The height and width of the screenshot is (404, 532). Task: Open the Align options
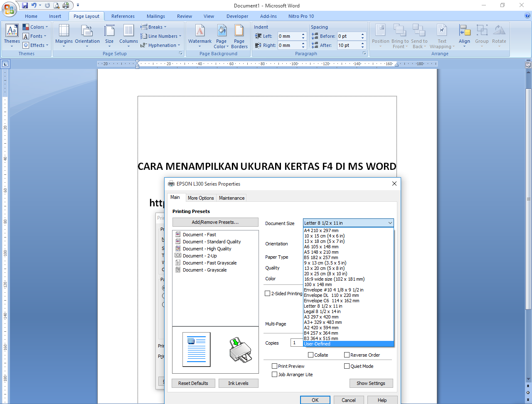tap(464, 36)
